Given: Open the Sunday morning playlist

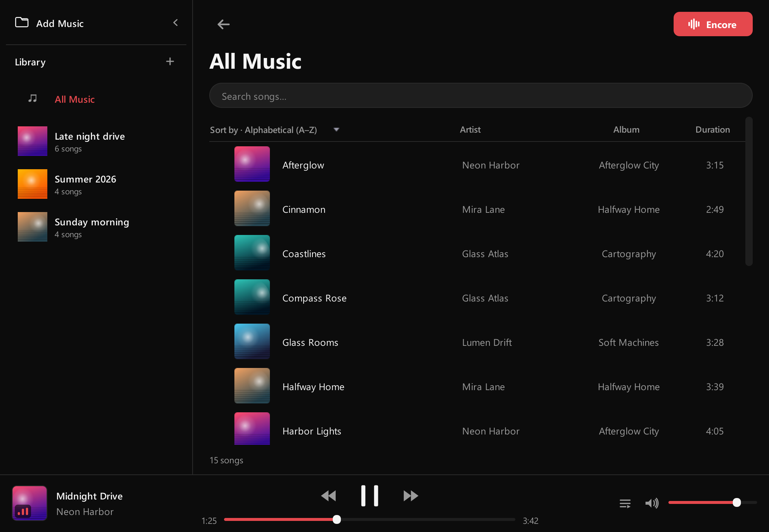Looking at the screenshot, I should 96,227.
